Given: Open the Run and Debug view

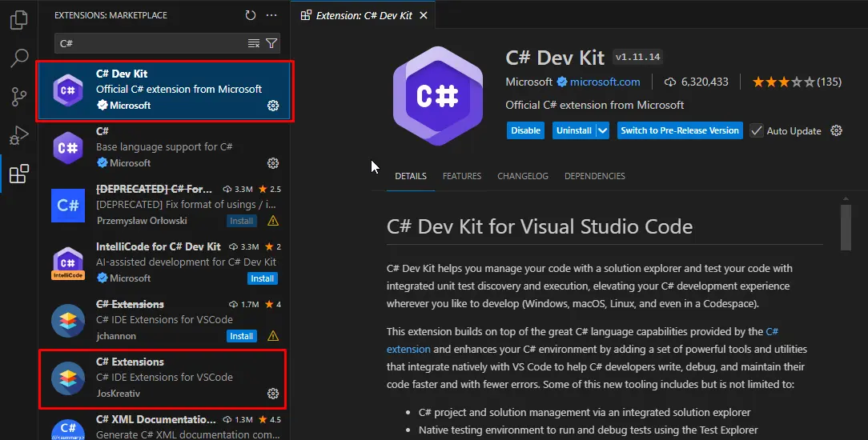Looking at the screenshot, I should pyautogui.click(x=19, y=135).
